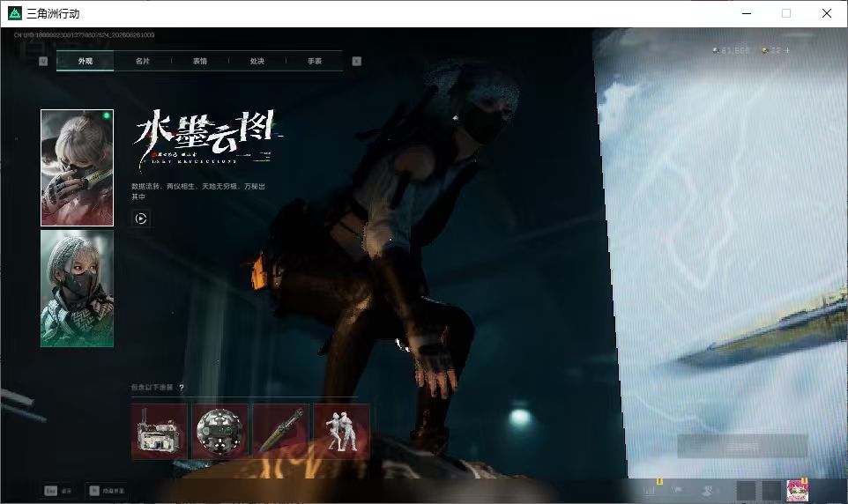This screenshot has height=504, width=848.
Task: Click the next-tab E key icon
Action: (x=356, y=61)
